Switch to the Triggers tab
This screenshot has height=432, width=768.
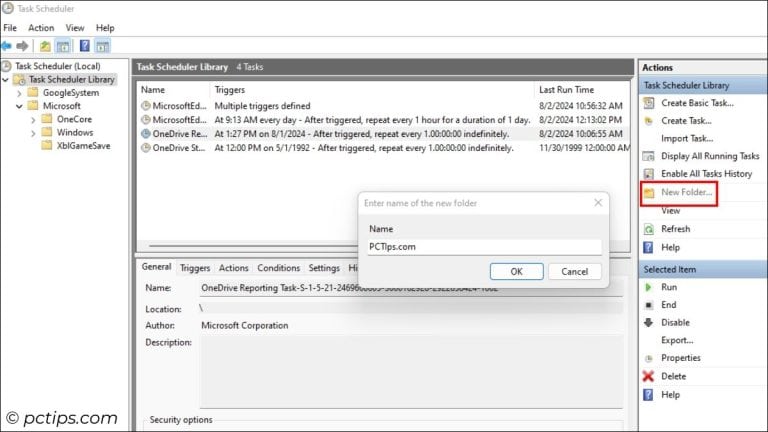pos(195,268)
